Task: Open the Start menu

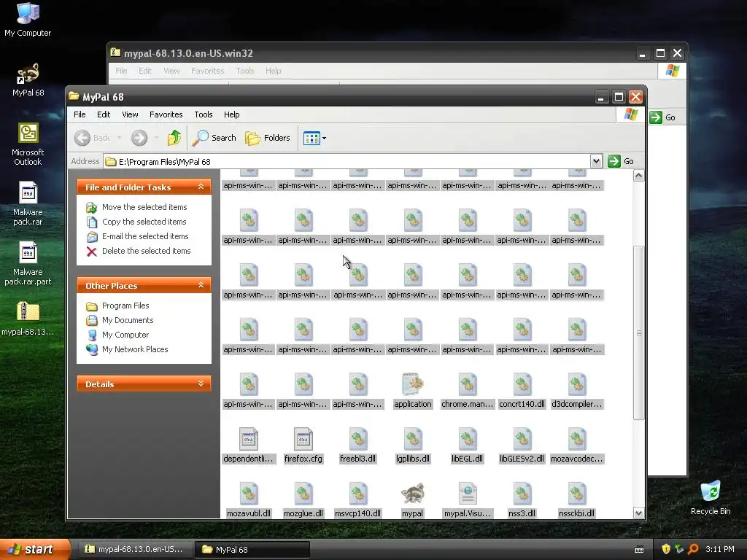Action: (x=34, y=550)
